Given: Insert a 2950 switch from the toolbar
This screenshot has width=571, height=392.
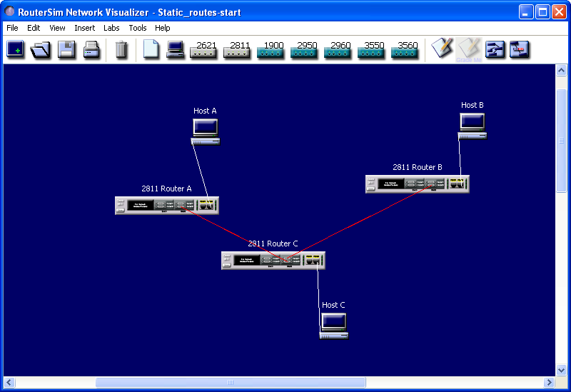Looking at the screenshot, I should click(304, 49).
